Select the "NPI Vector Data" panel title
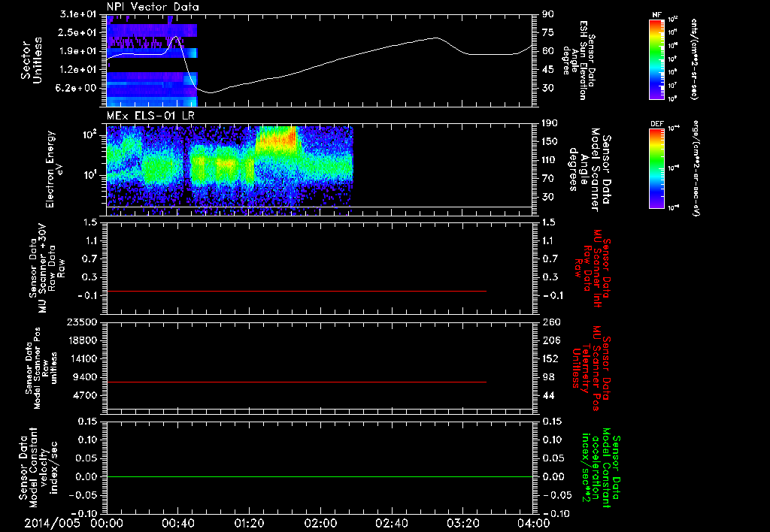770x532 pixels. click(x=153, y=7)
